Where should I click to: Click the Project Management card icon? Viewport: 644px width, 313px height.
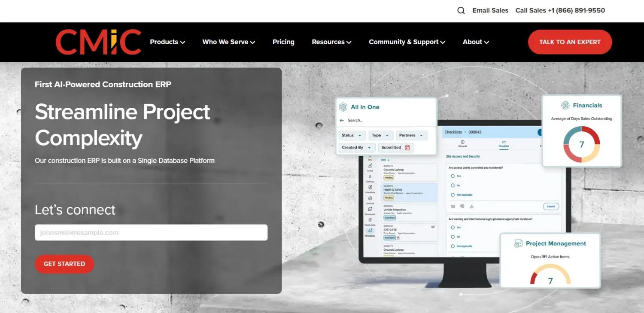[518, 243]
